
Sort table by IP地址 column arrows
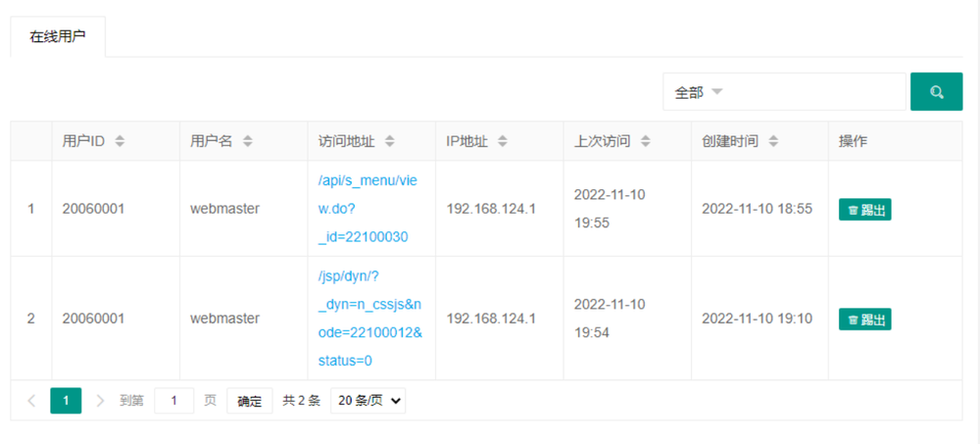pyautogui.click(x=503, y=141)
